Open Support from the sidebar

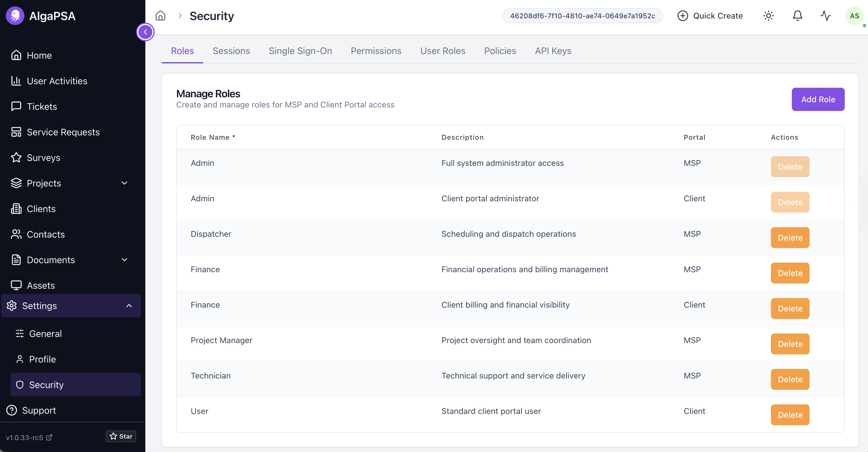39,410
